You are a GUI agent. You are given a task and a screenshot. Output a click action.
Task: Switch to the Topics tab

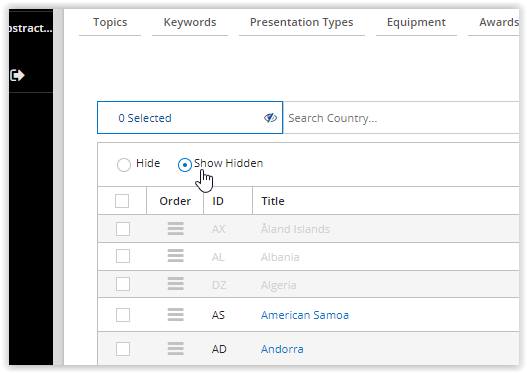coord(110,23)
